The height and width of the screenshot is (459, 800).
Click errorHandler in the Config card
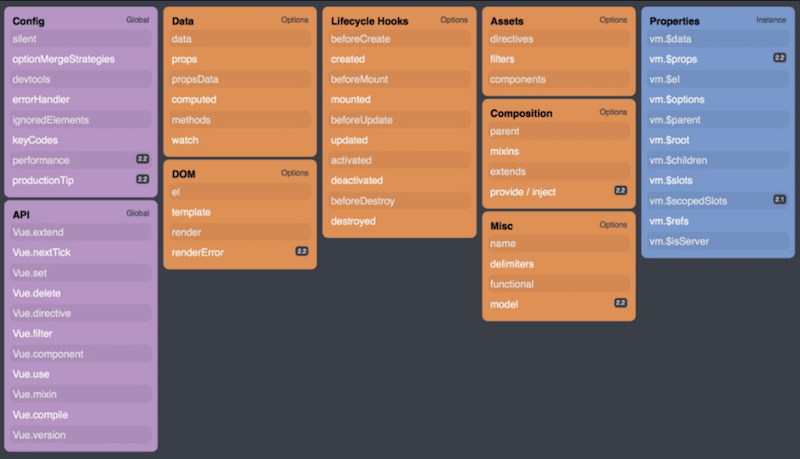pyautogui.click(x=81, y=99)
